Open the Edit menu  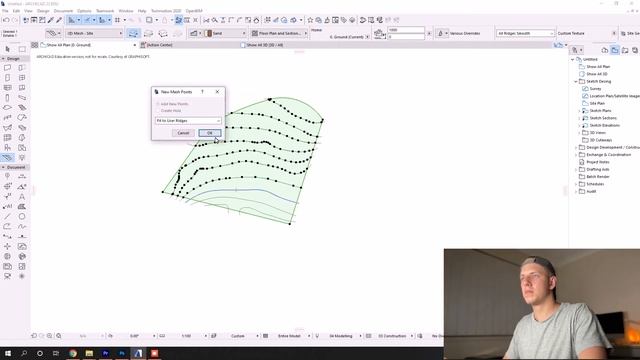click(16, 11)
